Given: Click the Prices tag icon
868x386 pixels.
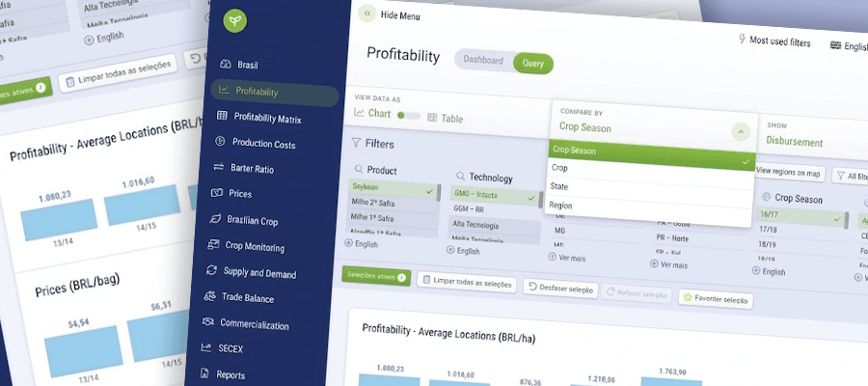Looking at the screenshot, I should tap(217, 193).
